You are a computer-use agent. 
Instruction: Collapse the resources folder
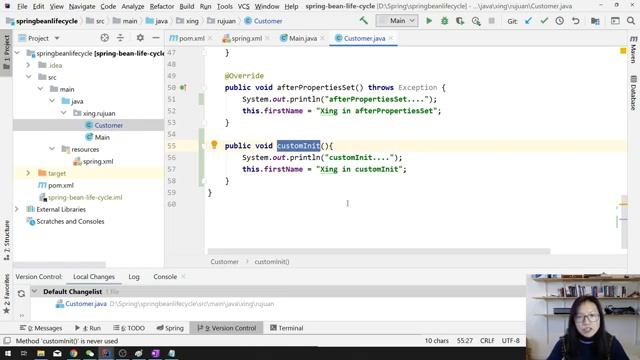click(52, 149)
